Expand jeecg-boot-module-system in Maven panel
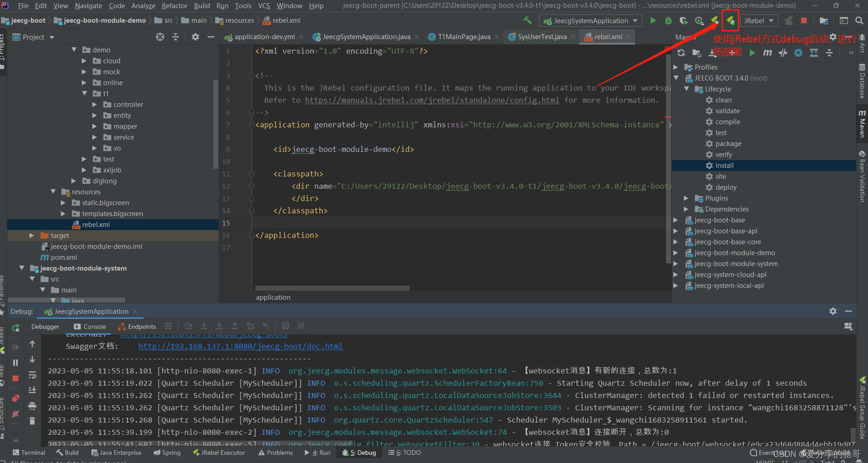Image resolution: width=868 pixels, height=463 pixels. tap(676, 263)
